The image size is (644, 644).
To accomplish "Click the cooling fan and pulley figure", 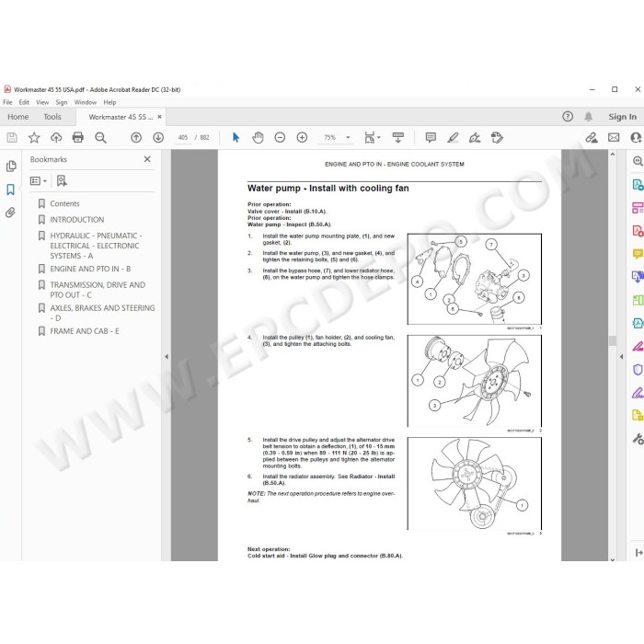I will point(475,381).
